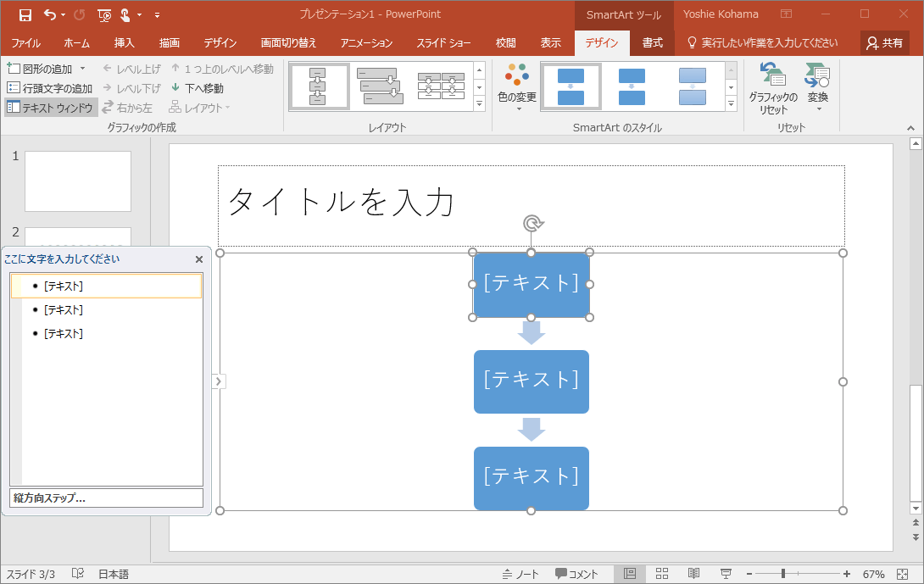This screenshot has width=924, height=584.
Task: Open reading view from the status bar
Action: click(x=693, y=574)
